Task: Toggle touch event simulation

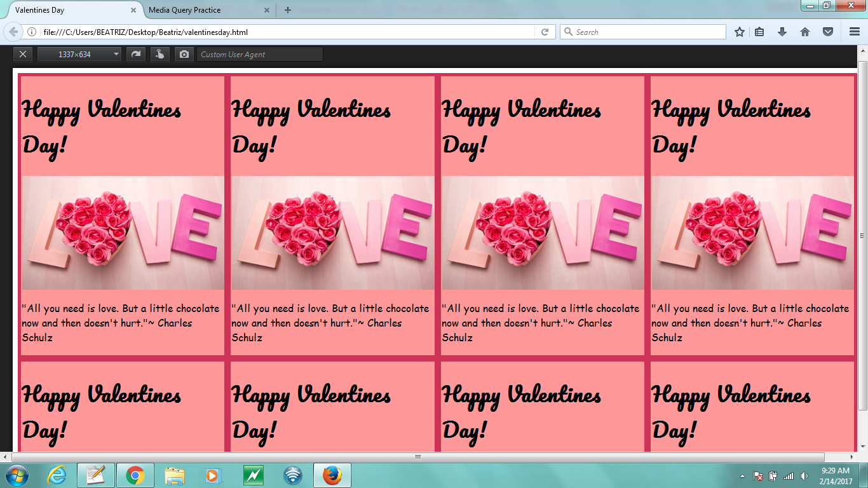Action: coord(159,55)
